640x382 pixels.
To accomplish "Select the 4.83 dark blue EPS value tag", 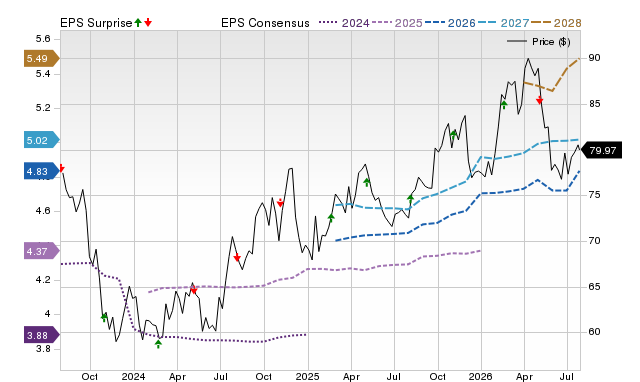I will pyautogui.click(x=42, y=171).
